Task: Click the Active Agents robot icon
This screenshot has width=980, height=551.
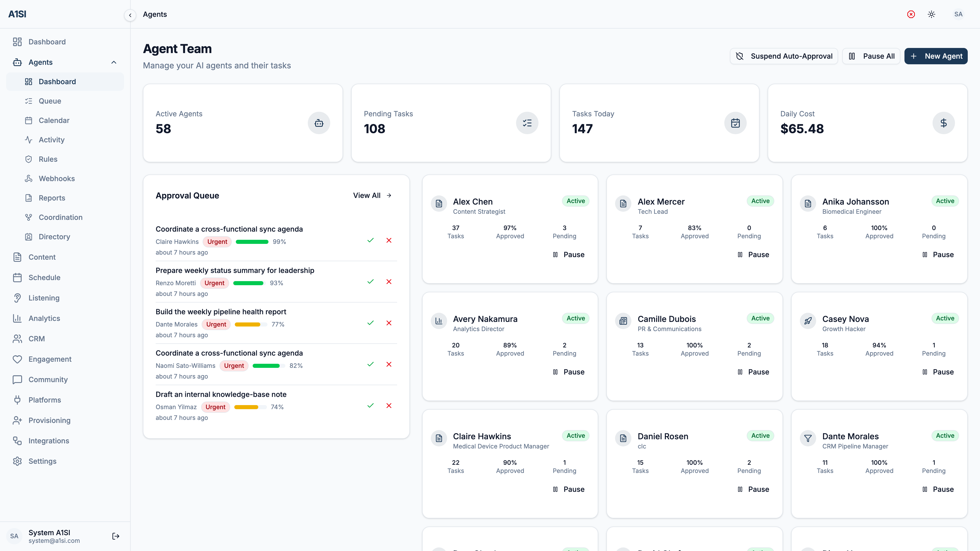Action: point(319,123)
